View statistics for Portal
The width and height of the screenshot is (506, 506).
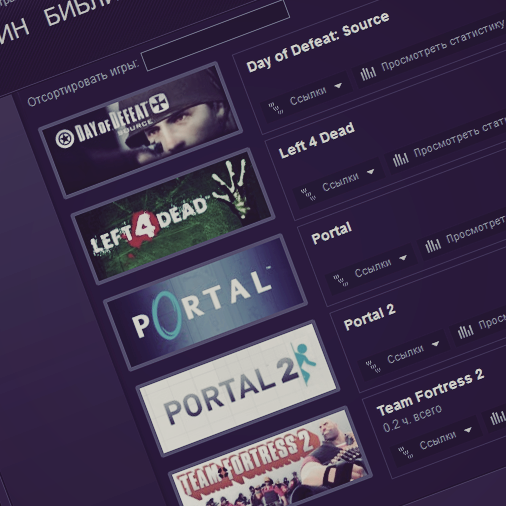(x=463, y=233)
